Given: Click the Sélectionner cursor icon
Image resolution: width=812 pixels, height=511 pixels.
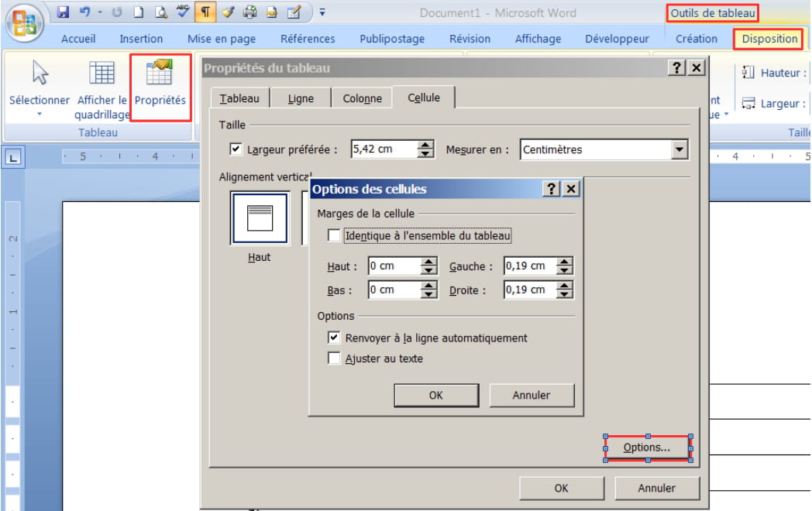Looking at the screenshot, I should (40, 72).
